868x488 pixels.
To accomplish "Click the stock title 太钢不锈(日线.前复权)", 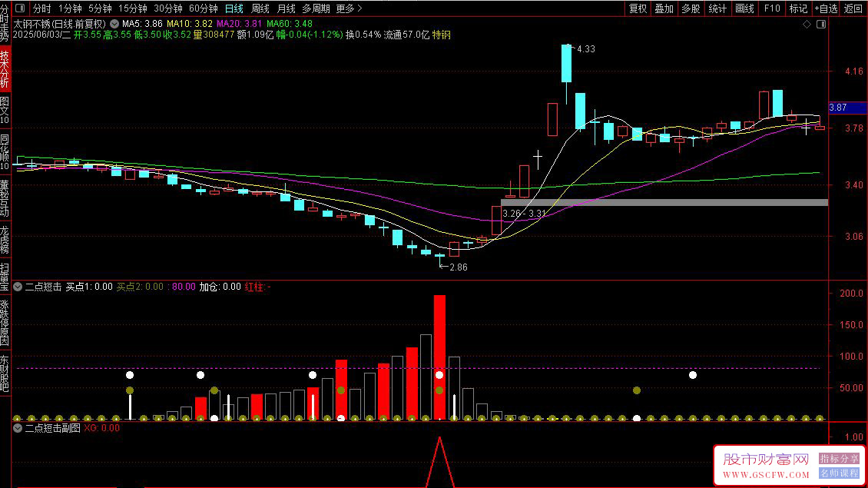I will point(59,24).
